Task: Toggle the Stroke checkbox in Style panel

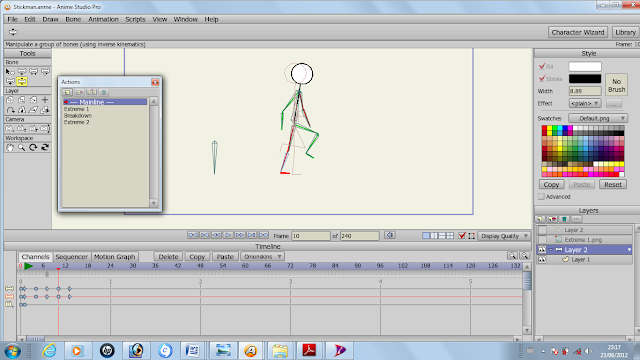Action: (542, 78)
